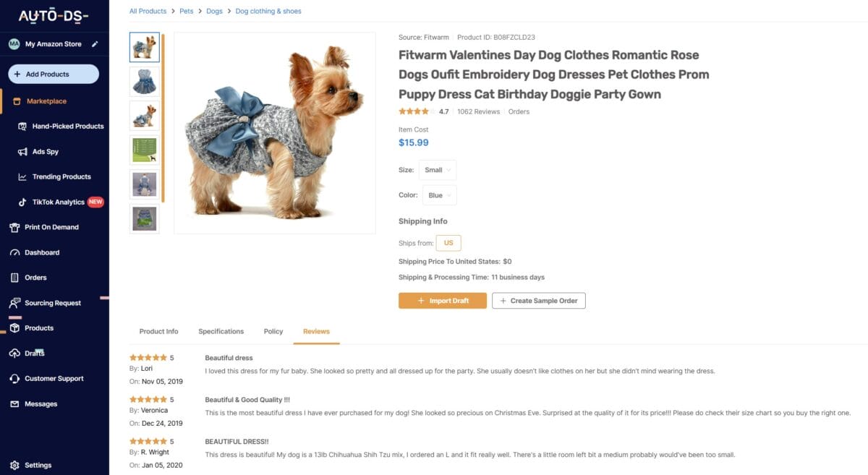
Task: Click Create Sample Order button
Action: 538,301
